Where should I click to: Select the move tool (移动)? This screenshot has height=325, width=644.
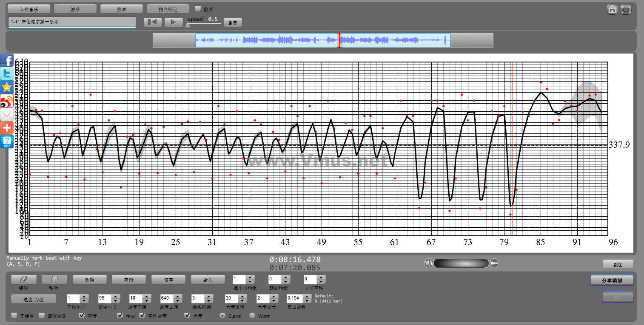[54, 279]
